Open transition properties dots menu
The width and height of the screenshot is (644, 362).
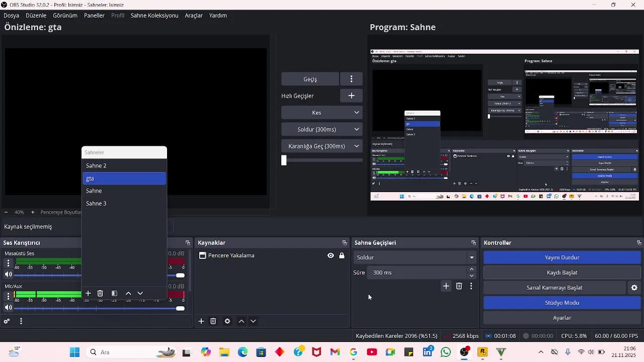click(x=471, y=286)
